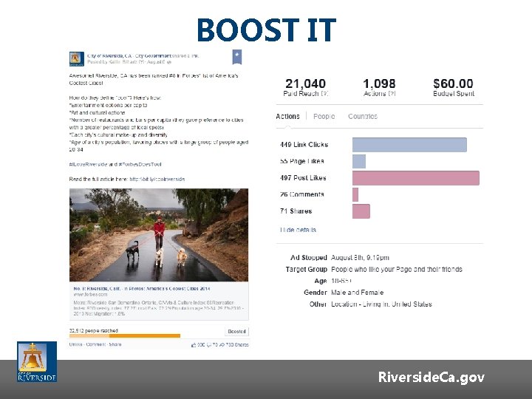Click the dog walker photo thumbnail
Screen dimensions: 532x399
159,235
